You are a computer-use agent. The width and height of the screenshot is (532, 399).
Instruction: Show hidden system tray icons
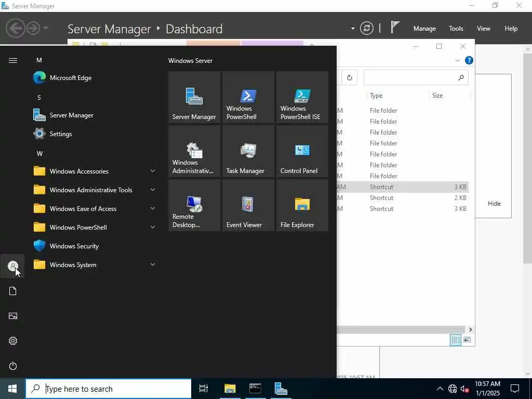click(x=440, y=389)
